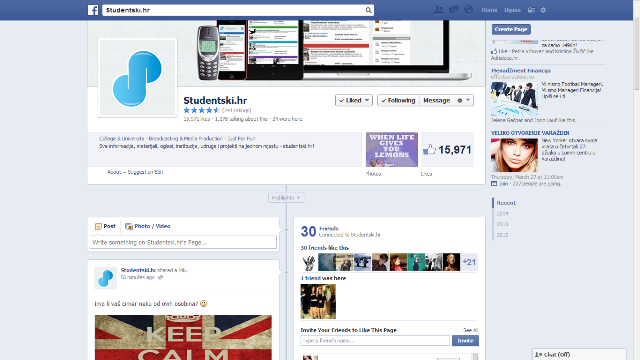Click the first friend avatar thumbnail
This screenshot has height=360, width=640.
point(309,262)
